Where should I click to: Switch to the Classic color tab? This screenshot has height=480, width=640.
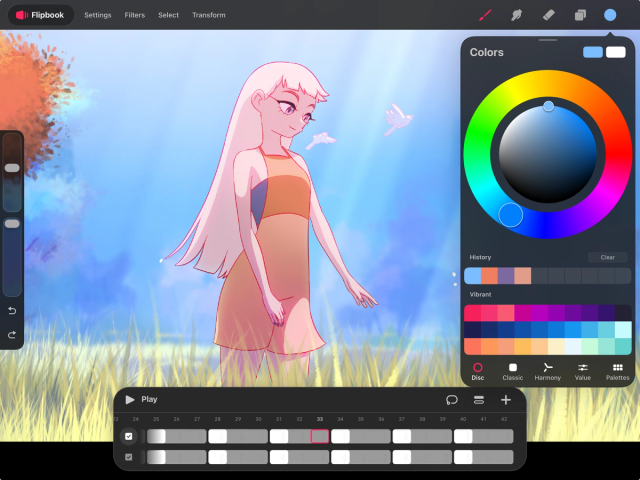513,371
